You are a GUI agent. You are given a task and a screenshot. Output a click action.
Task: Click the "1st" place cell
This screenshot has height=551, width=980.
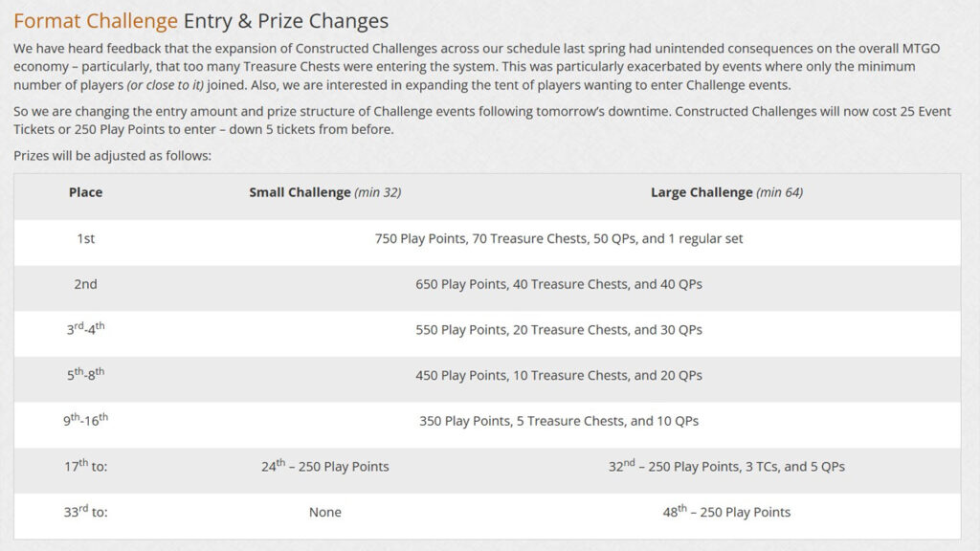(85, 238)
